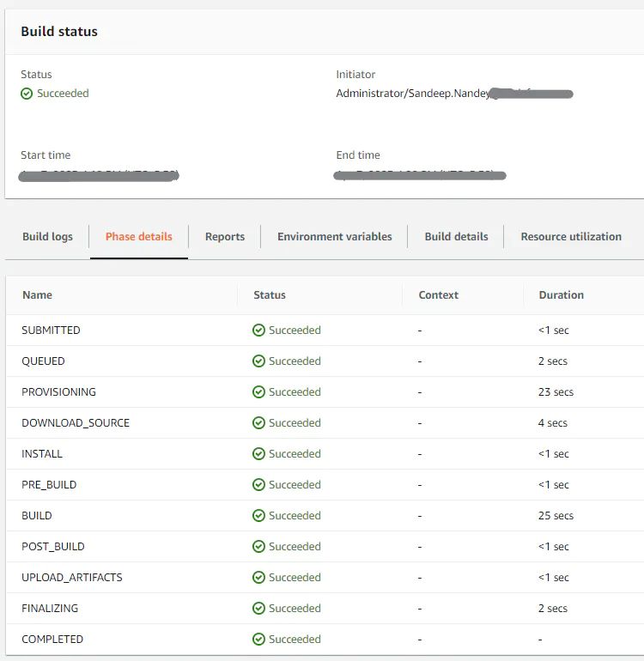Select the DOWNLOAD_SOURCE phase name
Screen dimensions: 644x661
(x=76, y=423)
